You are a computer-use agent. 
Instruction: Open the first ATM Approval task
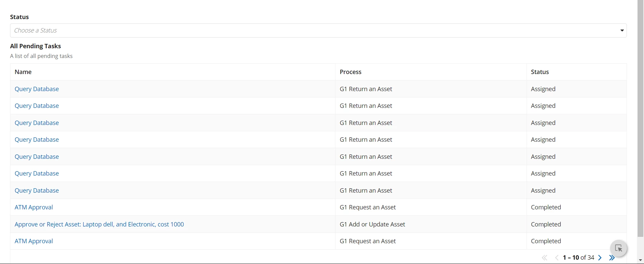click(34, 207)
